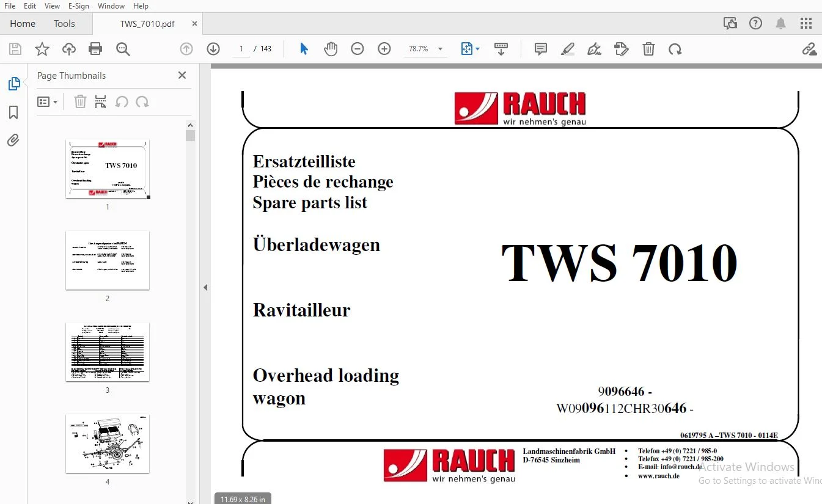The image size is (822, 504).
Task: Open the Help question mark icon
Action: click(x=755, y=24)
